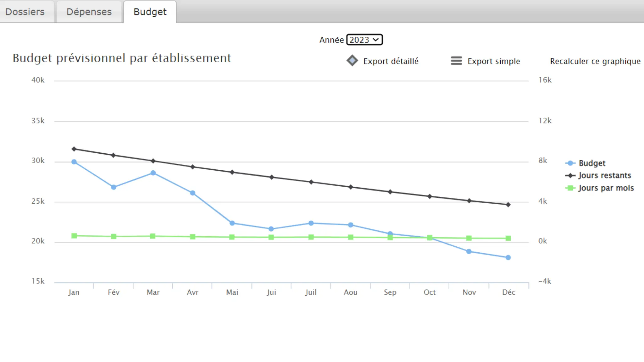The image size is (644, 362).
Task: Click Jours par mois square for Déc
Action: pyautogui.click(x=508, y=238)
